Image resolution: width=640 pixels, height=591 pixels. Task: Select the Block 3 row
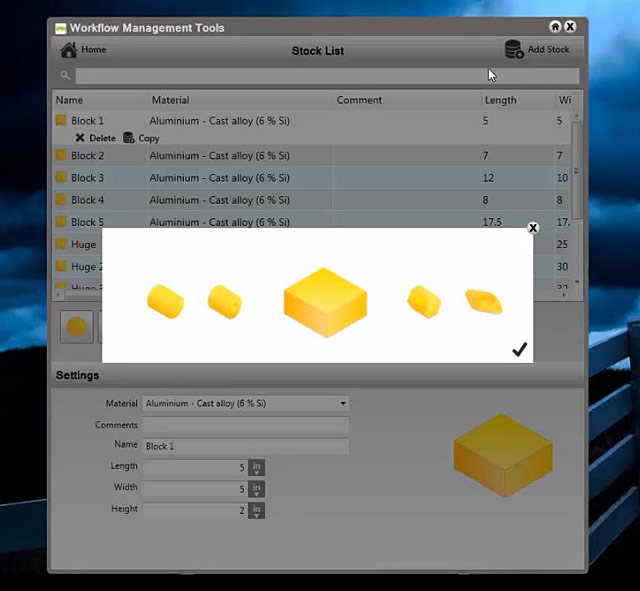pos(312,178)
